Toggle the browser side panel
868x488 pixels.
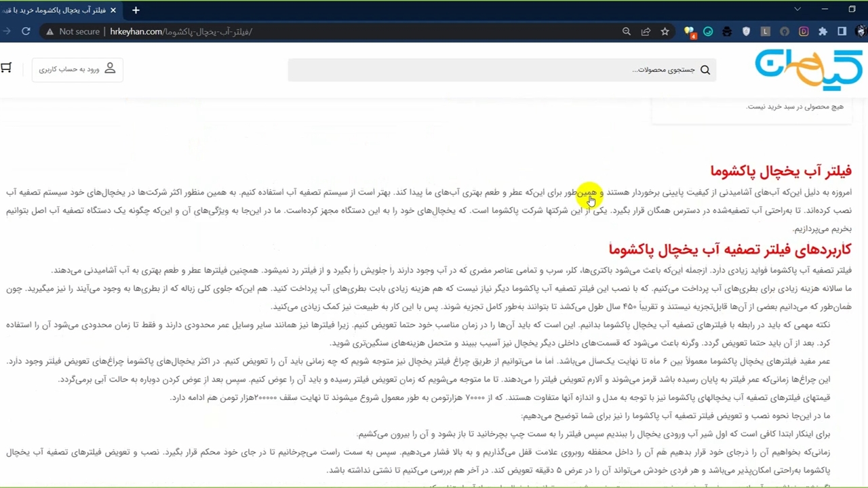[x=842, y=31]
